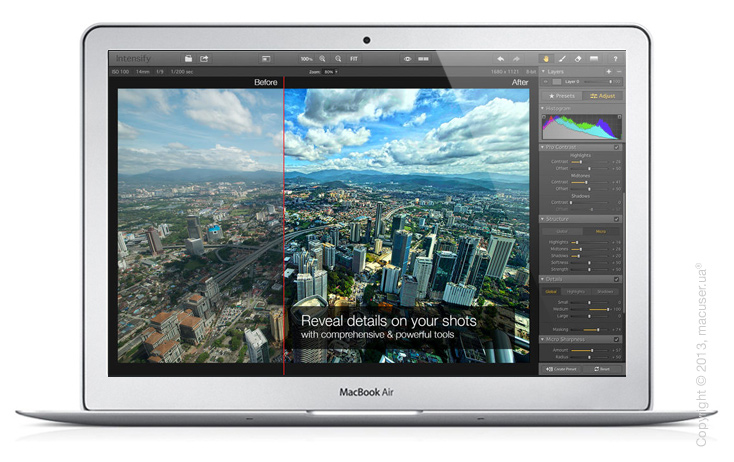The image size is (734, 462).
Task: Fit image to screen with FIT button
Action: 354,59
